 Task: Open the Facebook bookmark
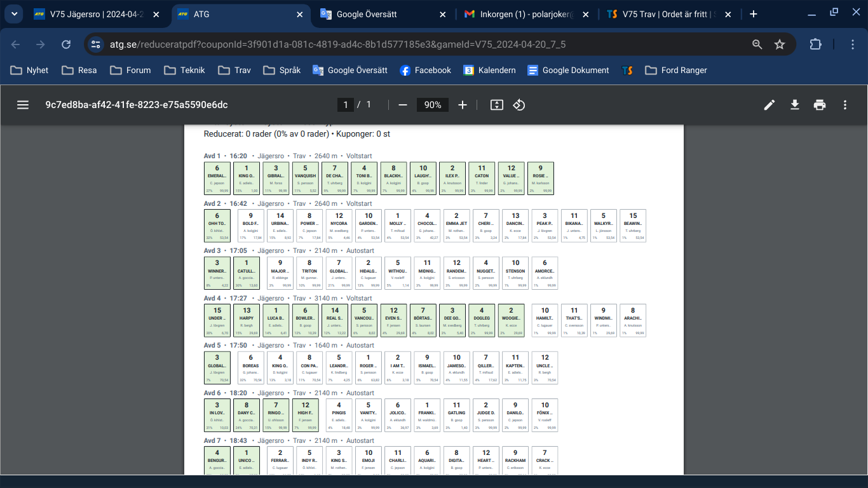click(x=425, y=71)
